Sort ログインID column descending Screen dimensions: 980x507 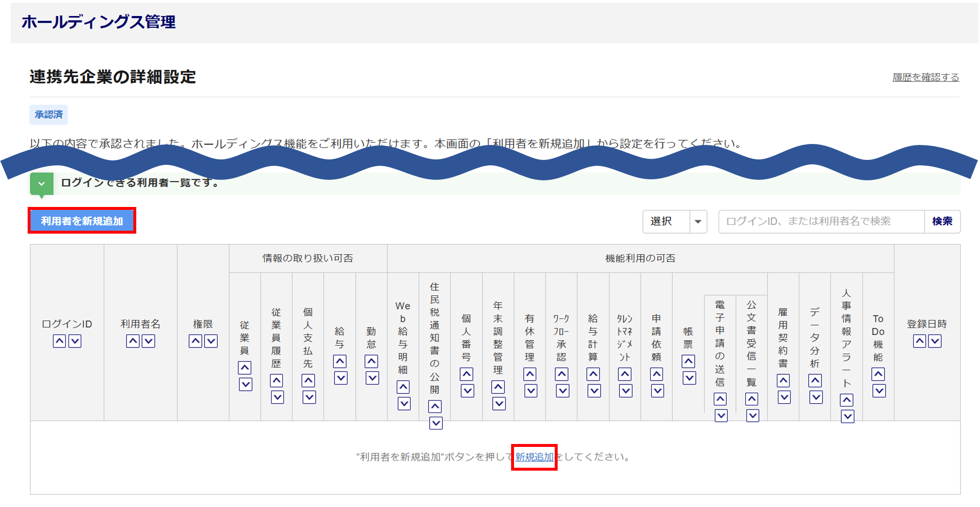75,341
